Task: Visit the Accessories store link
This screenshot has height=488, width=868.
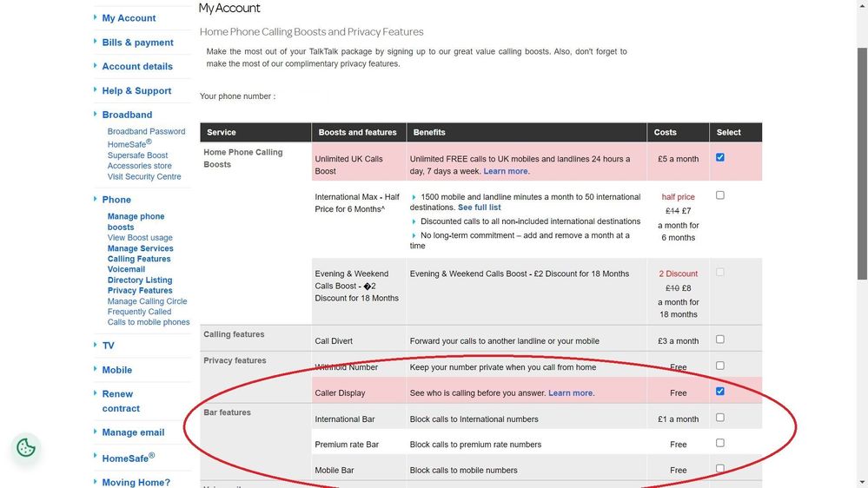Action: (x=140, y=166)
